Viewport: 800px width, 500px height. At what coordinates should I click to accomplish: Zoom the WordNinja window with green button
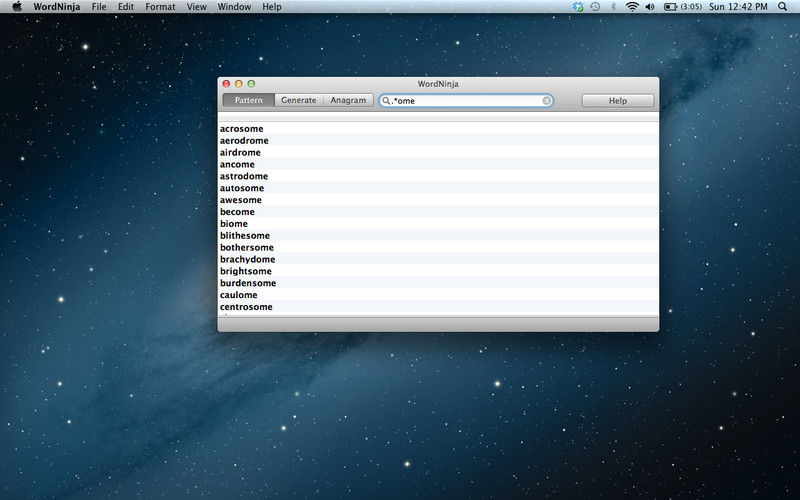pyautogui.click(x=251, y=84)
